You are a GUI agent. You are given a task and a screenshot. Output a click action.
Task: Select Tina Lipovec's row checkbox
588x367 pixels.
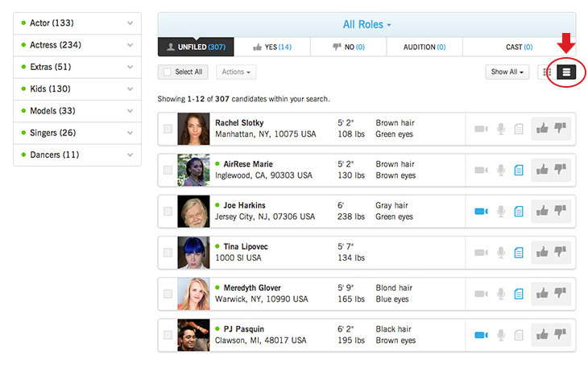click(168, 253)
